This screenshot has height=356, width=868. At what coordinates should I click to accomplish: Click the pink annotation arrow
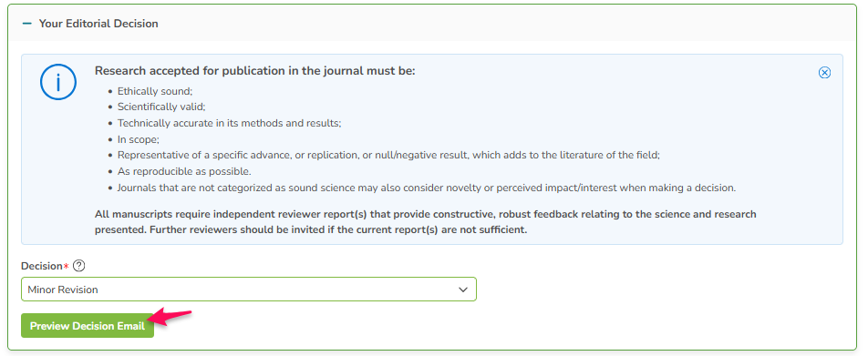coord(173,317)
